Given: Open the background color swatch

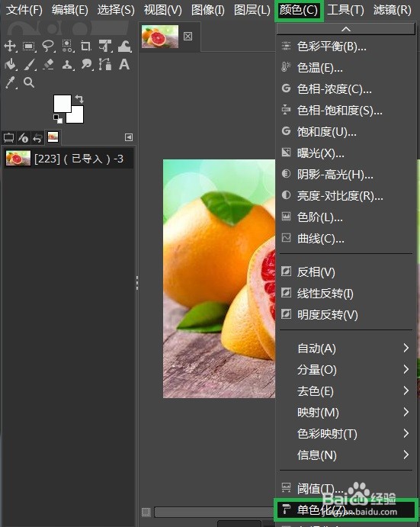Looking at the screenshot, I should pyautogui.click(x=78, y=116).
